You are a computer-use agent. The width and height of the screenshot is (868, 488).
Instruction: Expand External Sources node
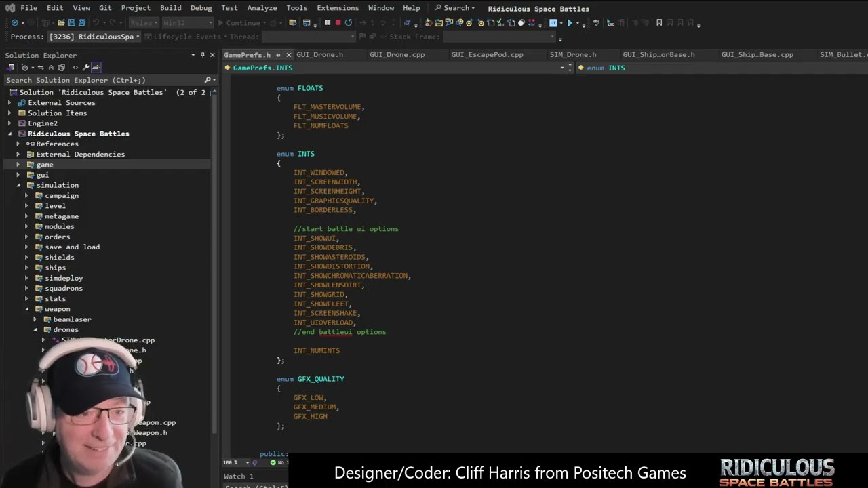pyautogui.click(x=9, y=103)
